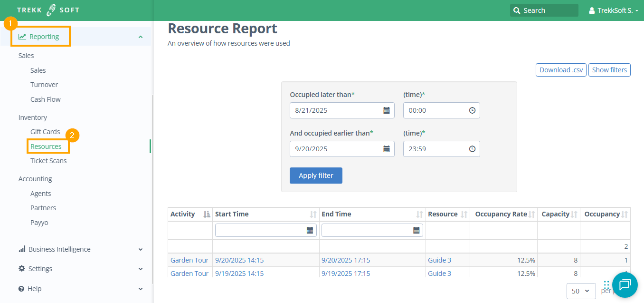Click the calendar icon in End Time column filter
The image size is (644, 303).
pos(417,230)
